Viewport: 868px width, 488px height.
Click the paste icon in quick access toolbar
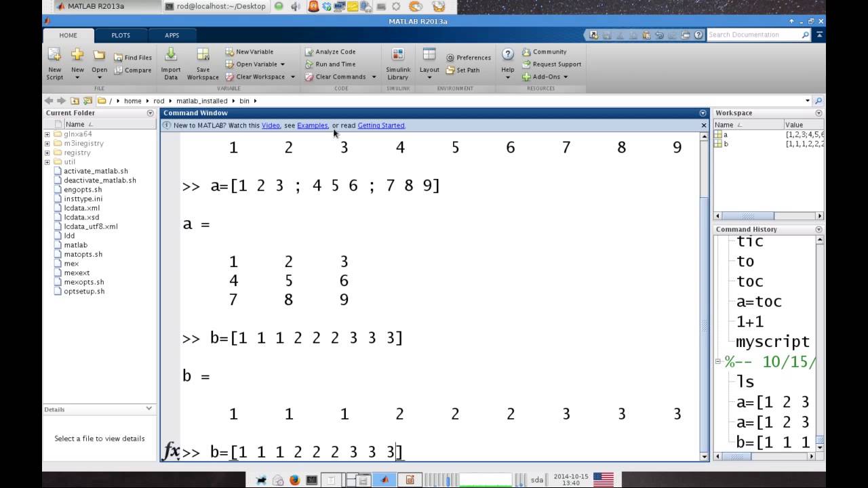[x=646, y=35]
